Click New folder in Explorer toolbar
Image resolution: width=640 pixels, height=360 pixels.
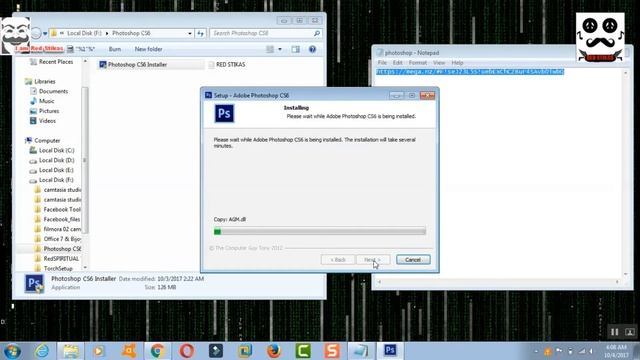pyautogui.click(x=148, y=49)
